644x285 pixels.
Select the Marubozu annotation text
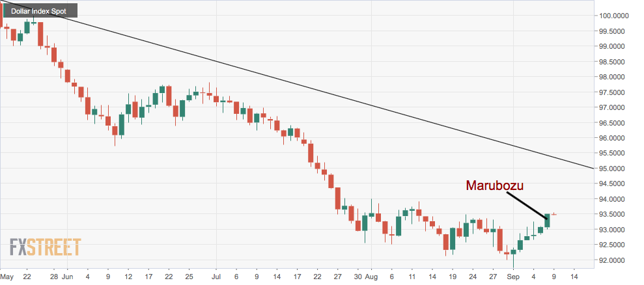tap(495, 186)
